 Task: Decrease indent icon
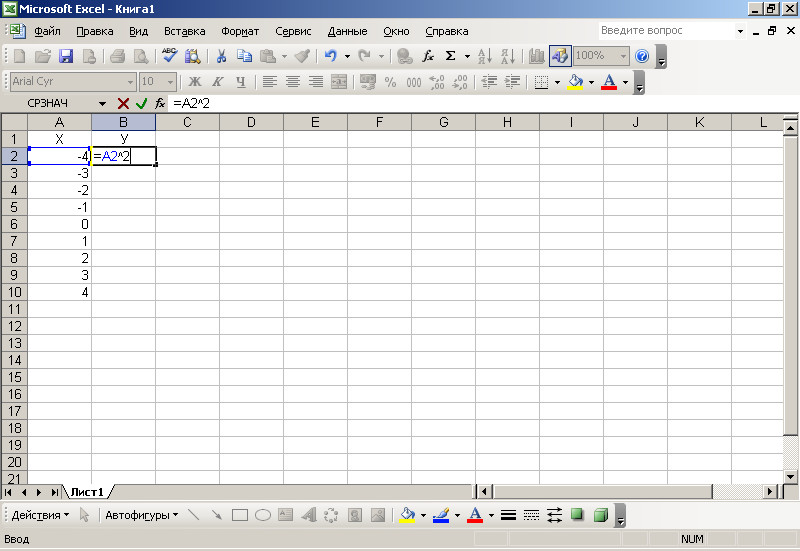[x=489, y=82]
